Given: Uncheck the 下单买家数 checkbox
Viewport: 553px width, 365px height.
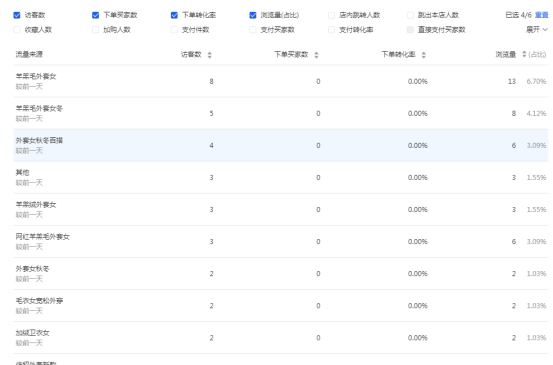Looking at the screenshot, I should pos(95,15).
